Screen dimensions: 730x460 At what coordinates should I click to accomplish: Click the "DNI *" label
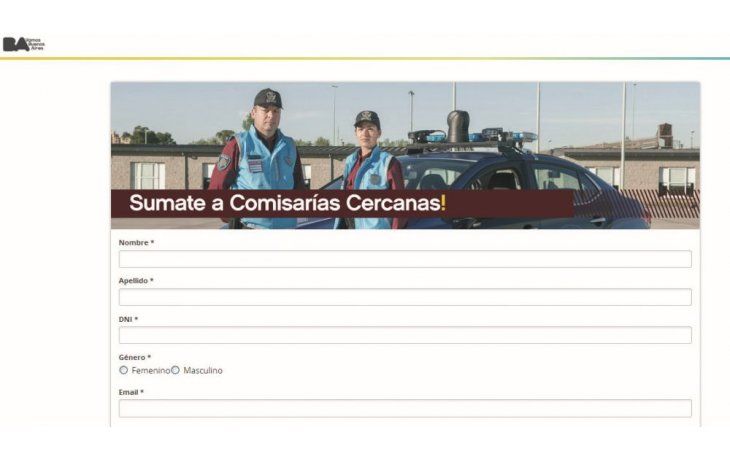(128, 319)
